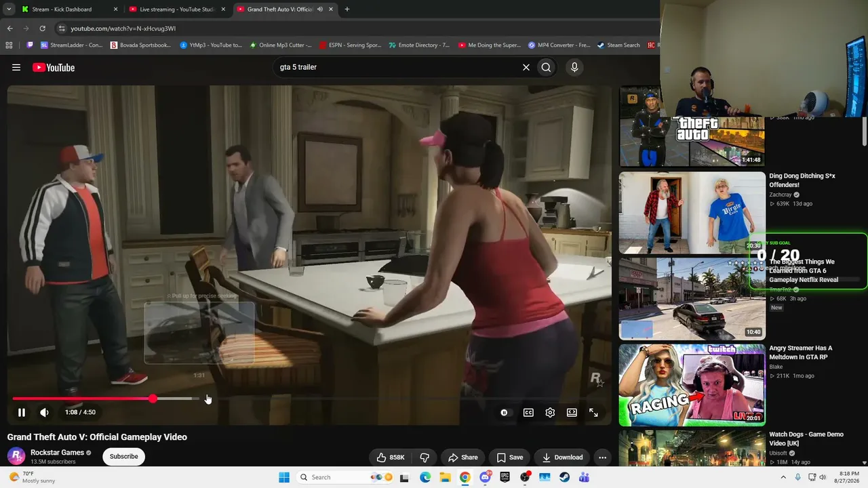Select the 'Grand Theft Auto V: Official' tab

pyautogui.click(x=280, y=9)
